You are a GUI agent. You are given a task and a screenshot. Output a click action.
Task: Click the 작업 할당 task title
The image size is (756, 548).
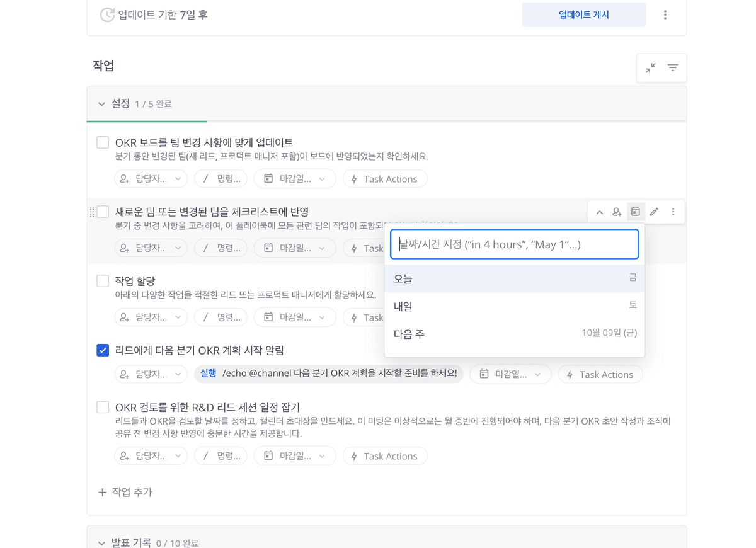click(135, 281)
